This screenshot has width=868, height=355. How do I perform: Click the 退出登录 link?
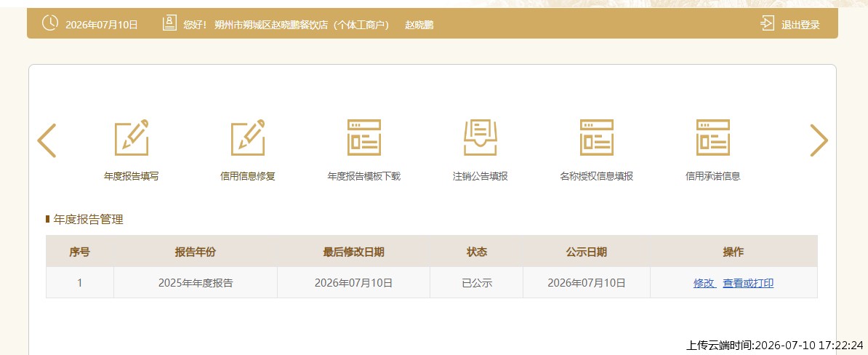coord(800,25)
